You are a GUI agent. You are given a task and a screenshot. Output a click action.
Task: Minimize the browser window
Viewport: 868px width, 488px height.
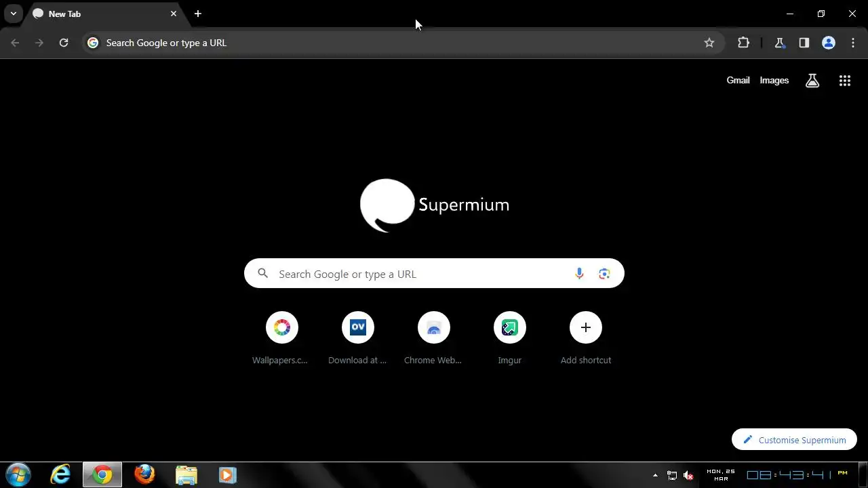tap(790, 14)
